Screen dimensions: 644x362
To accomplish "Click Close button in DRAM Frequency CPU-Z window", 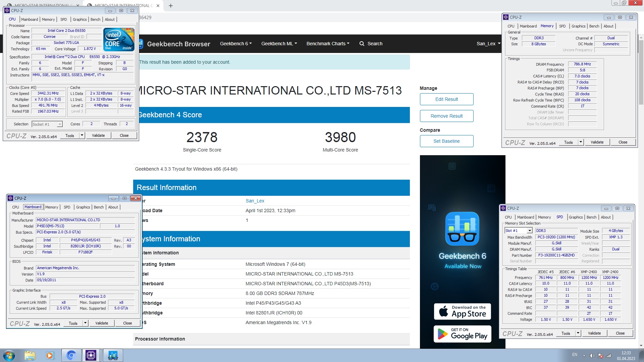I will pos(623,142).
